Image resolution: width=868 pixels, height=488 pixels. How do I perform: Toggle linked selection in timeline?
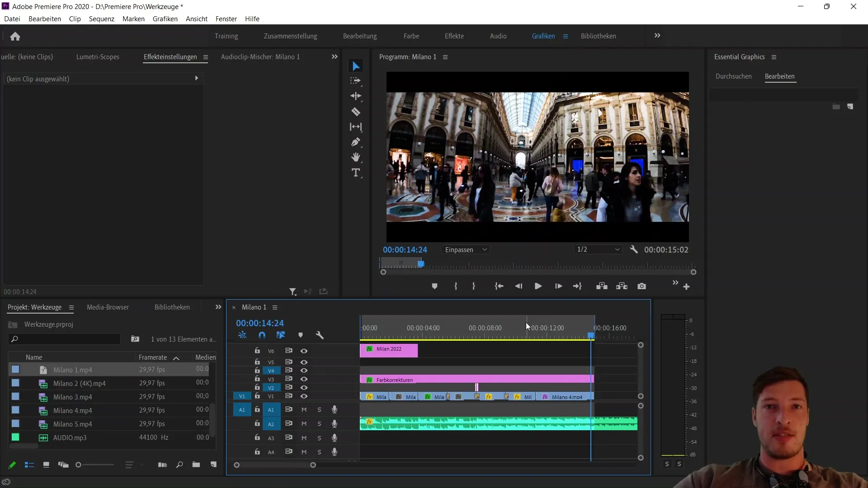(281, 335)
